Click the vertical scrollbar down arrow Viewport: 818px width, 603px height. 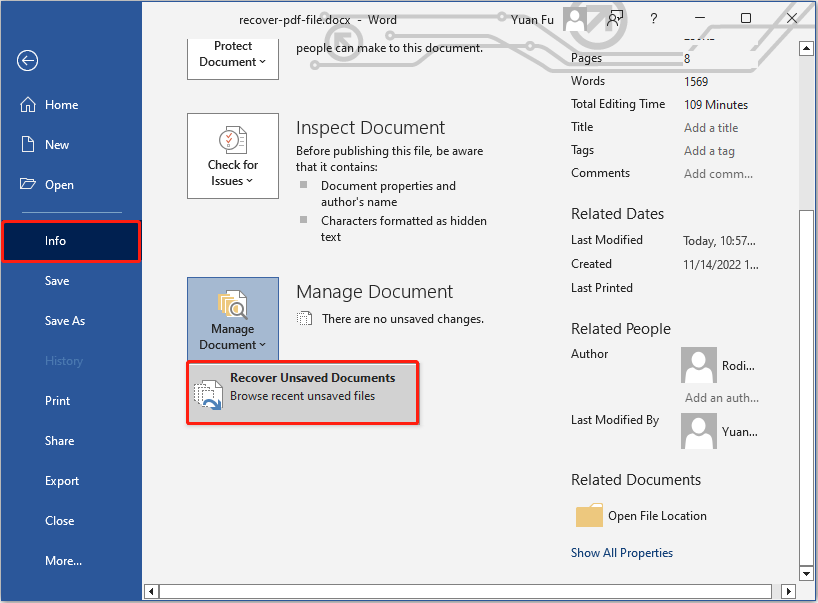tap(807, 573)
